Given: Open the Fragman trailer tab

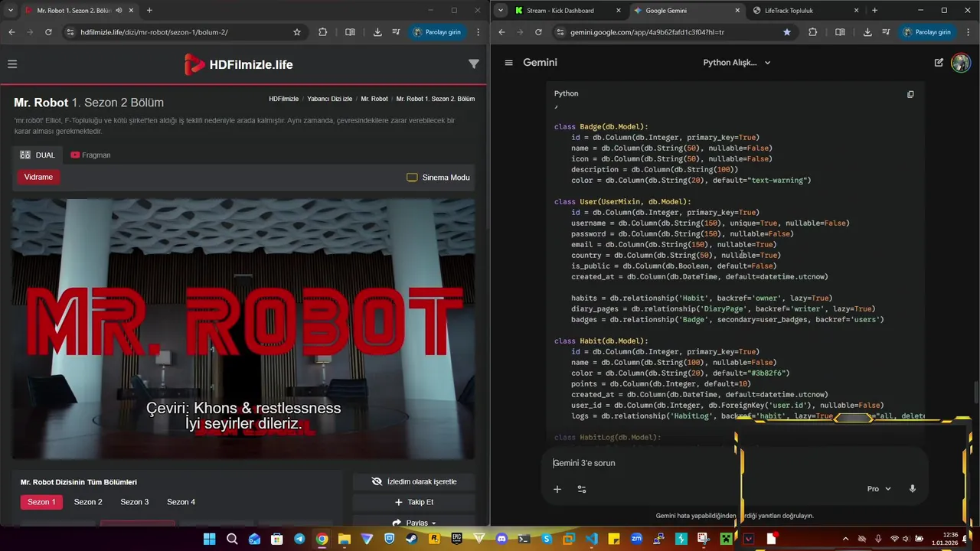Looking at the screenshot, I should [x=90, y=155].
